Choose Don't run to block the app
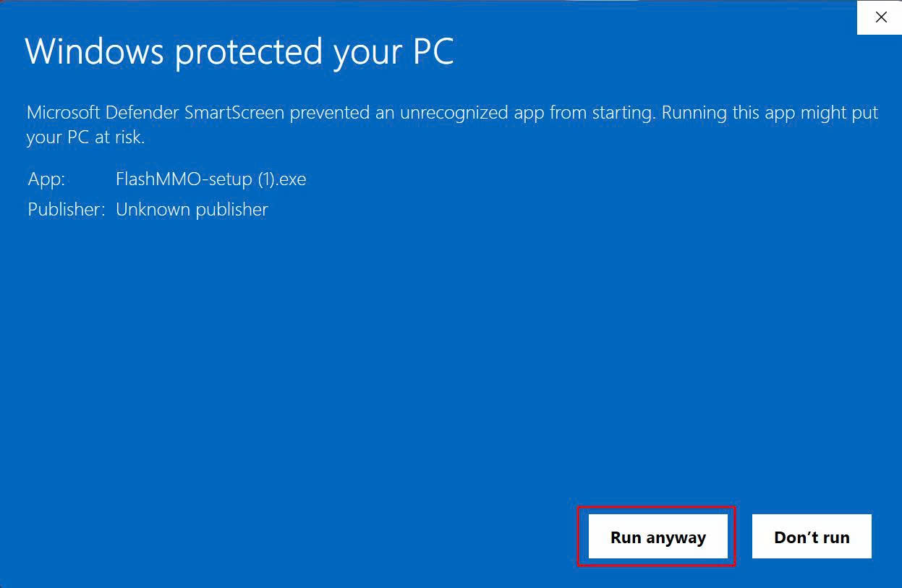Screen dimensions: 902x588 [812, 537]
